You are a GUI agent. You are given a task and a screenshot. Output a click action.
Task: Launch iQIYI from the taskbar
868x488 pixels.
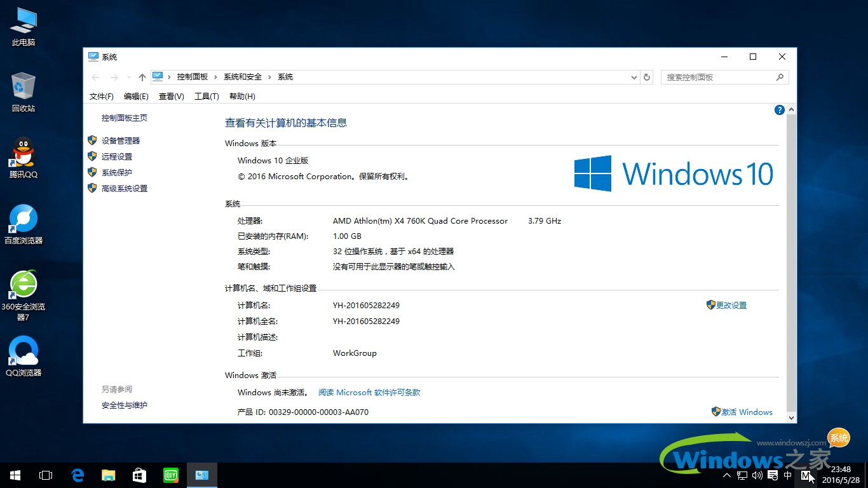tap(170, 475)
